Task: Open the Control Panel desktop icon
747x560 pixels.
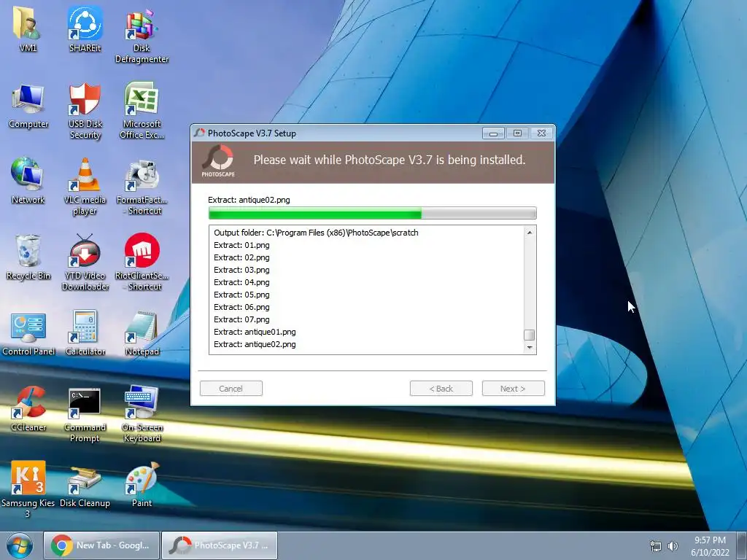Action: point(28,333)
